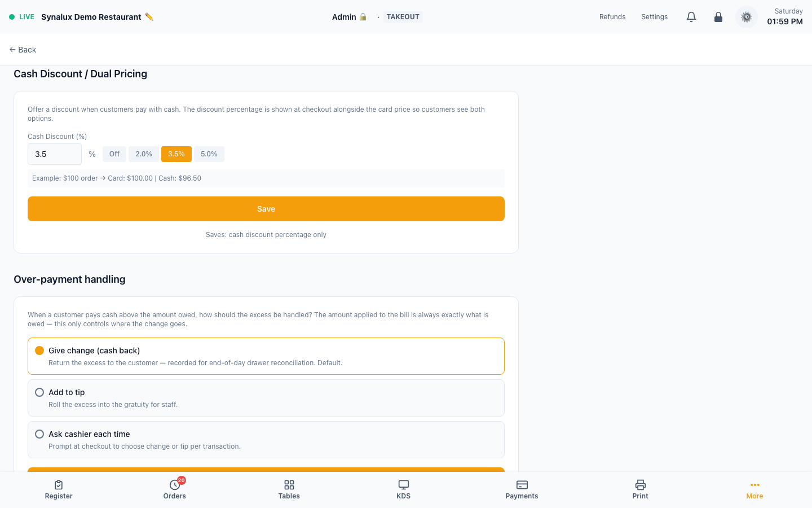Viewport: 812px width, 508px height.
Task: Click the example pricing text line
Action: 117,178
